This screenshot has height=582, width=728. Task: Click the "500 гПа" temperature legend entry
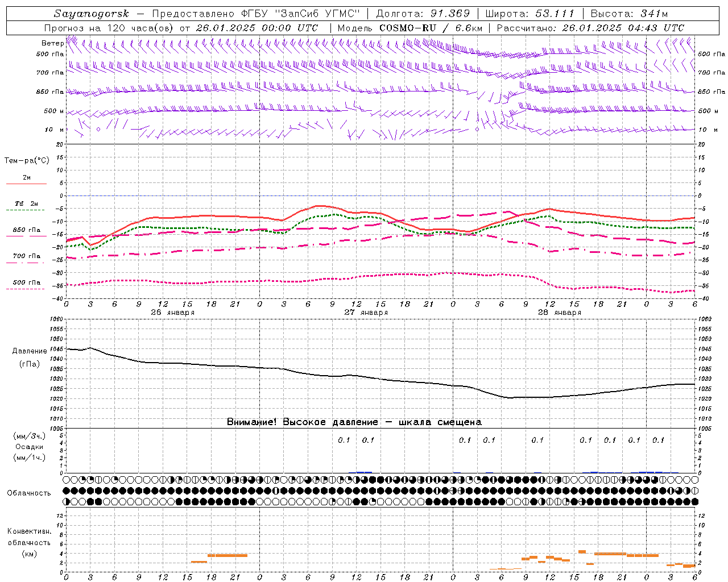27,282
